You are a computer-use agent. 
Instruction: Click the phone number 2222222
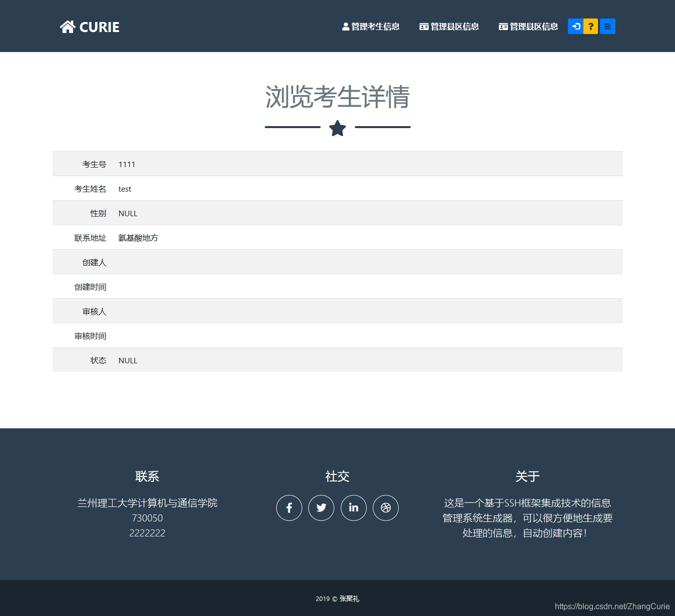click(147, 533)
